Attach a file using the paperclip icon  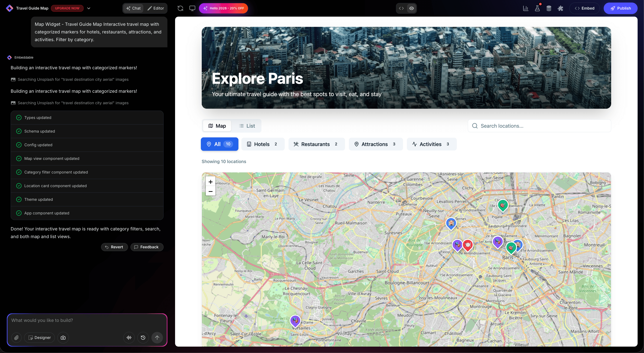[x=16, y=337]
